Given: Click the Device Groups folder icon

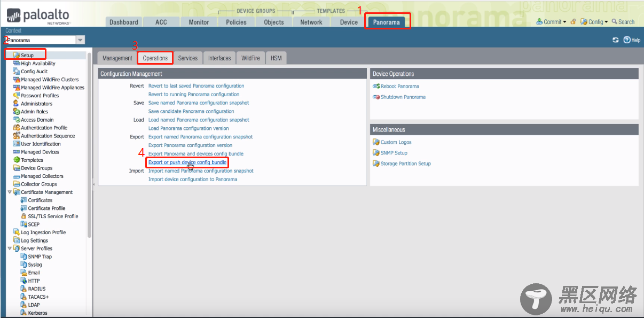Looking at the screenshot, I should 17,168.
